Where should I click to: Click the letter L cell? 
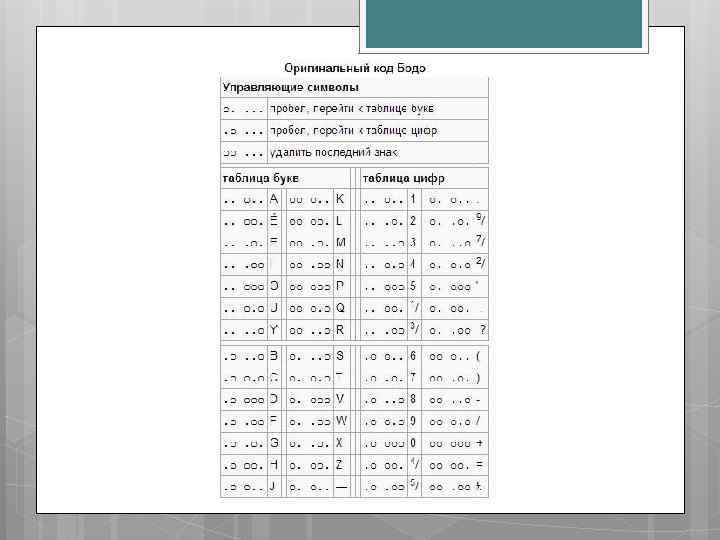point(340,221)
